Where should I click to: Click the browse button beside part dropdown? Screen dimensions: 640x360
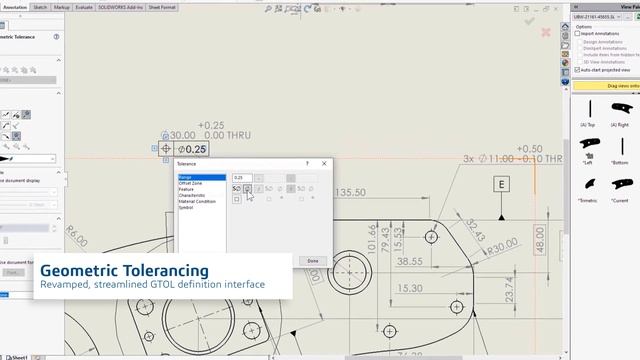(x=628, y=17)
